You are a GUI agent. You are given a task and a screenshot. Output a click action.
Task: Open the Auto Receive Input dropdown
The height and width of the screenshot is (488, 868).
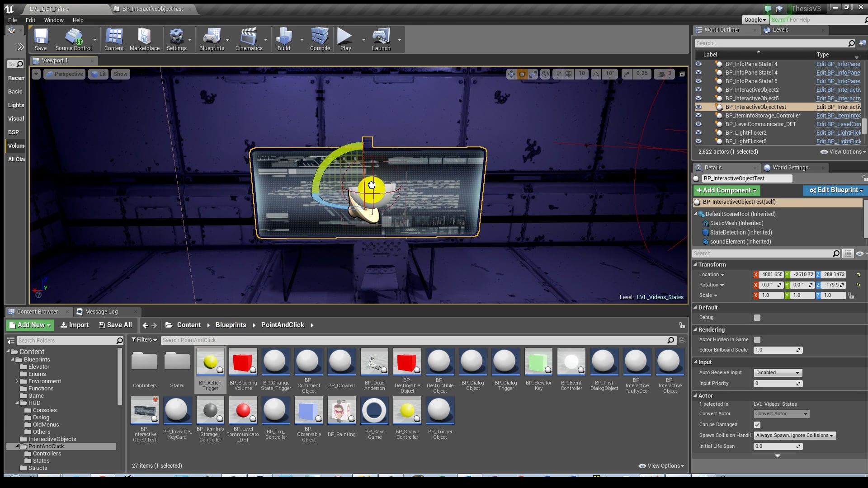(778, 373)
